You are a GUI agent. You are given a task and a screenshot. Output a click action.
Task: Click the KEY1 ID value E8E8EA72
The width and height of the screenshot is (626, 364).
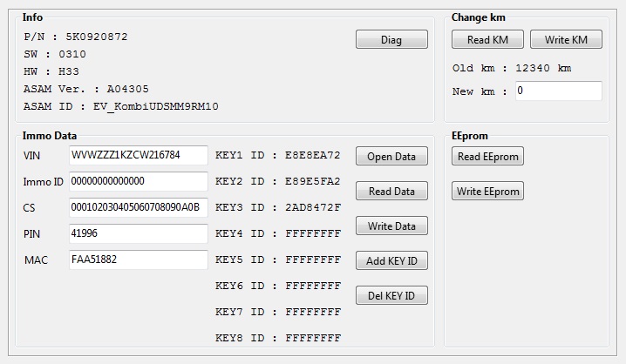(x=312, y=156)
